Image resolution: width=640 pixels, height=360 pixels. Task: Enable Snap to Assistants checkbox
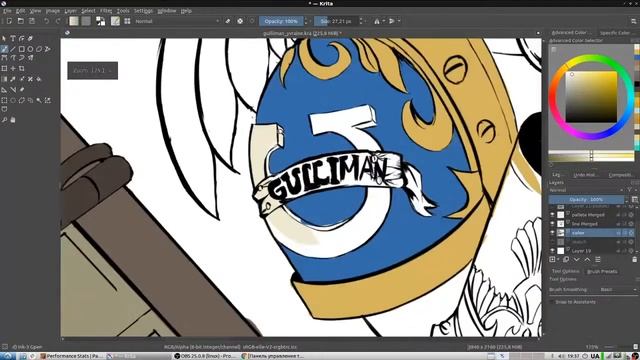(x=552, y=302)
